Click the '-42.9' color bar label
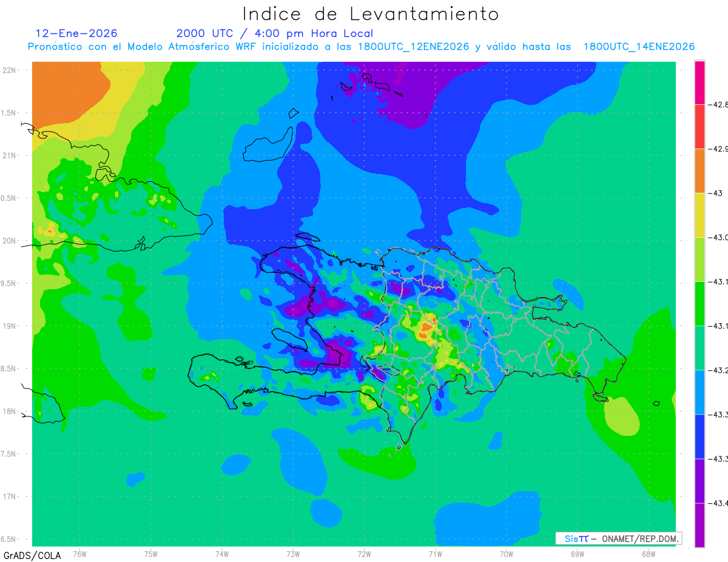This screenshot has width=728, height=562. (718, 149)
